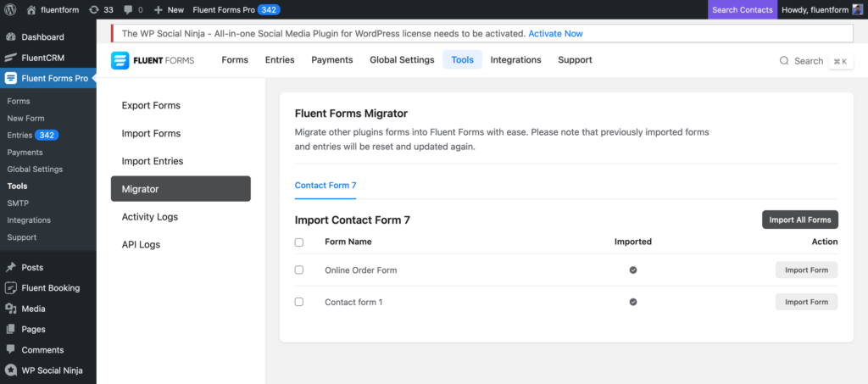Open the Support top navigation tab
Image resolution: width=868 pixels, height=384 pixels.
point(576,59)
